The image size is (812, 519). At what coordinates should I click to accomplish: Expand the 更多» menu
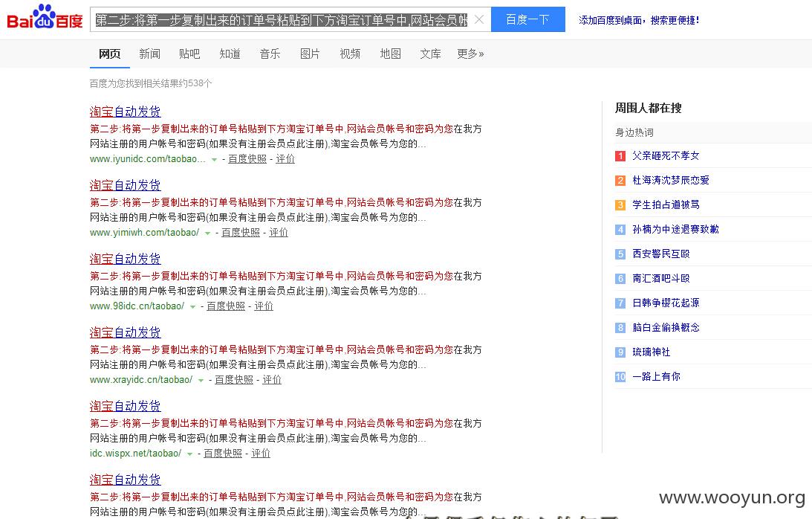point(470,54)
